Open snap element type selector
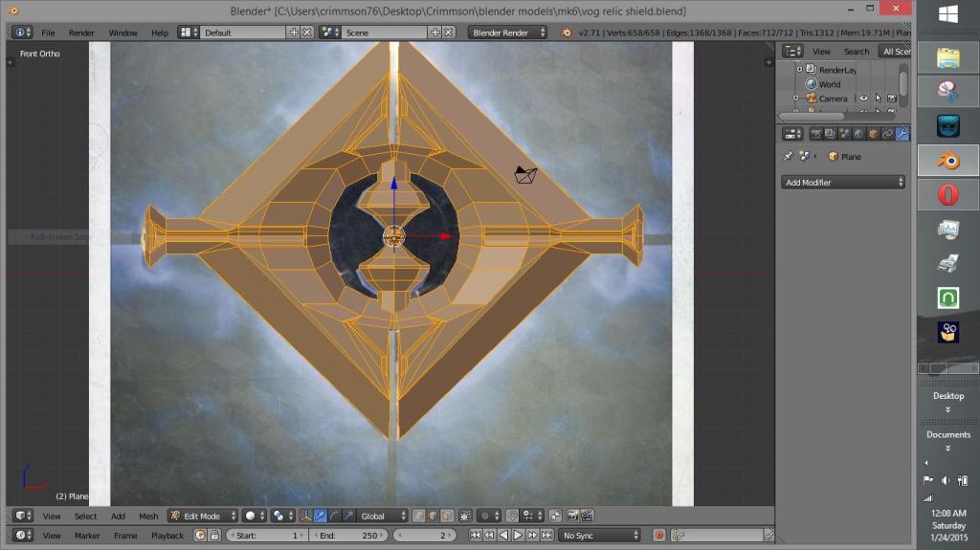Screen dimensions: 980x550 point(532,517)
